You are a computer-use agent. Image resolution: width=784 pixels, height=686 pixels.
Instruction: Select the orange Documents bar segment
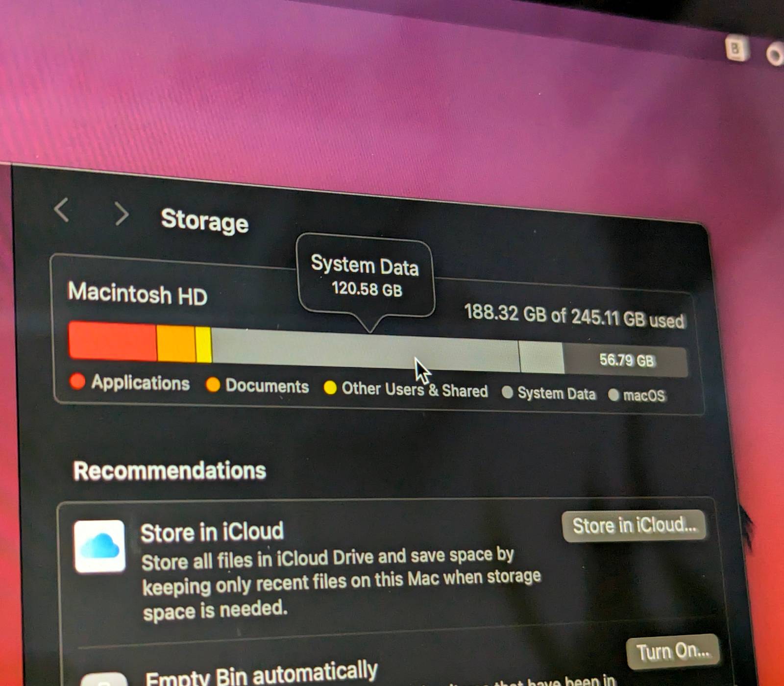click(176, 344)
